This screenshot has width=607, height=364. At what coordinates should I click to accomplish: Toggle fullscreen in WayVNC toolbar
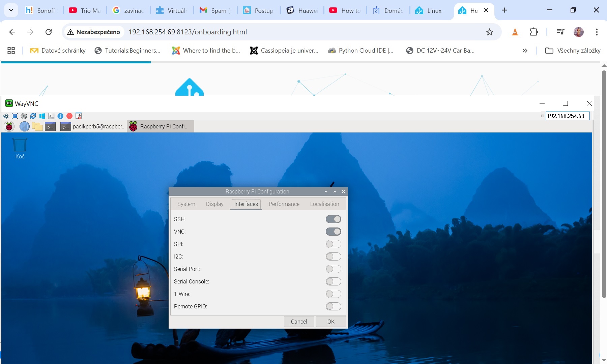point(15,116)
